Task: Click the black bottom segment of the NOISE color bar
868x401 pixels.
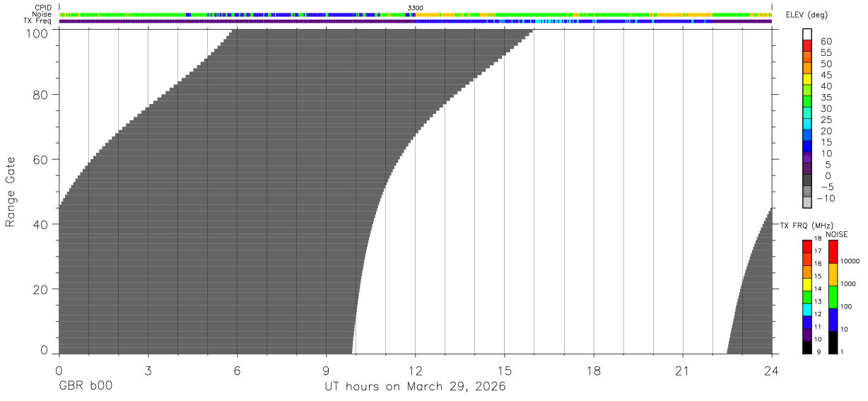Action: [x=833, y=342]
